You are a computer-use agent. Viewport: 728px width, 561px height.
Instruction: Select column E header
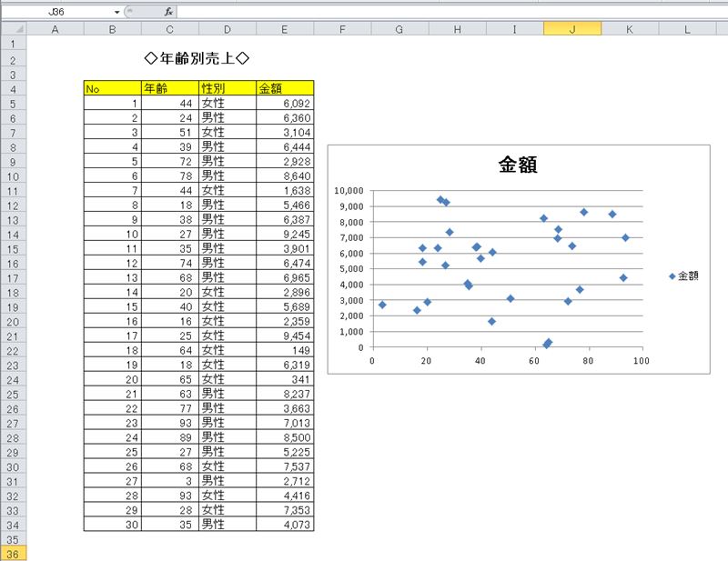click(285, 29)
